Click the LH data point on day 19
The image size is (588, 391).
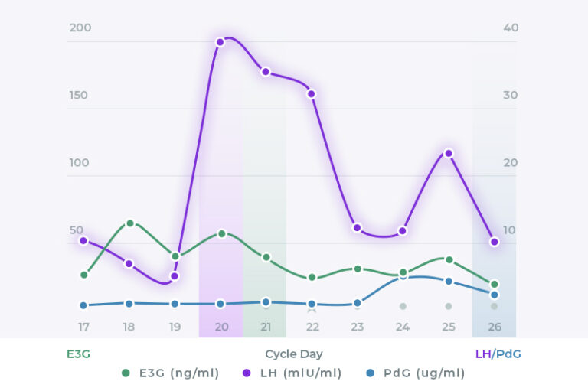175,276
